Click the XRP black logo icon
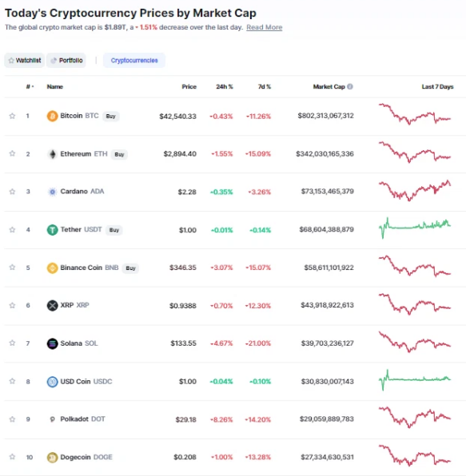 tap(52, 305)
